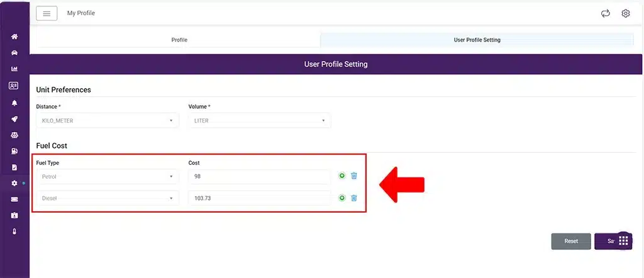Open the ticket icon in sidebar
The width and height of the screenshot is (644, 278).
click(x=14, y=199)
